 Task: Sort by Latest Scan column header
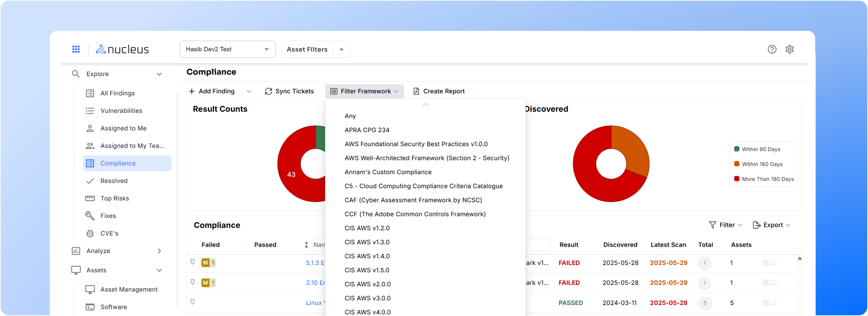pos(668,245)
